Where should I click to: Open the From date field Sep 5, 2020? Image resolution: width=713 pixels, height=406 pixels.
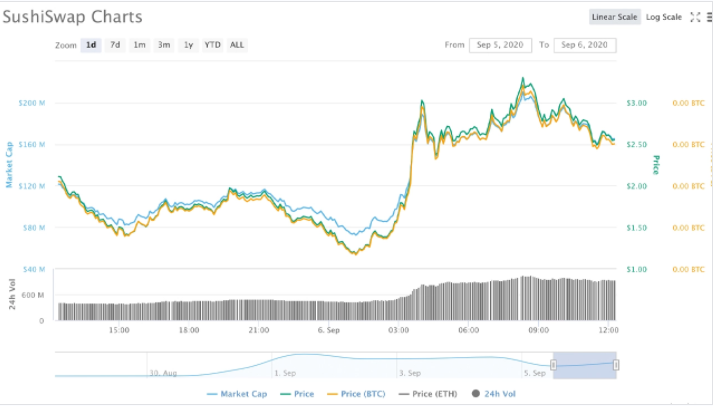[500, 45]
